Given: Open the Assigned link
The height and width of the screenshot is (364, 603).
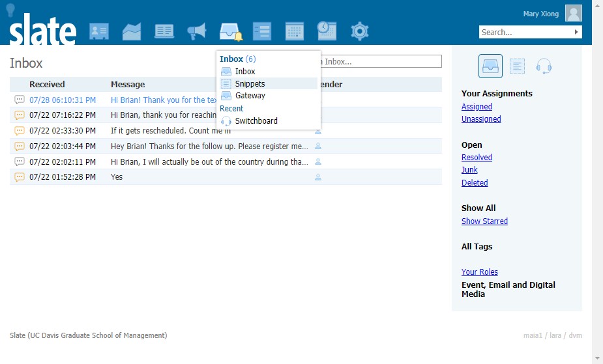Looking at the screenshot, I should click(x=477, y=106).
